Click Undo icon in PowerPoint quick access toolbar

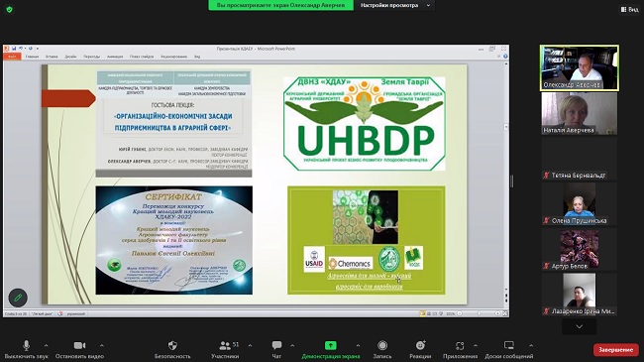[x=21, y=49]
